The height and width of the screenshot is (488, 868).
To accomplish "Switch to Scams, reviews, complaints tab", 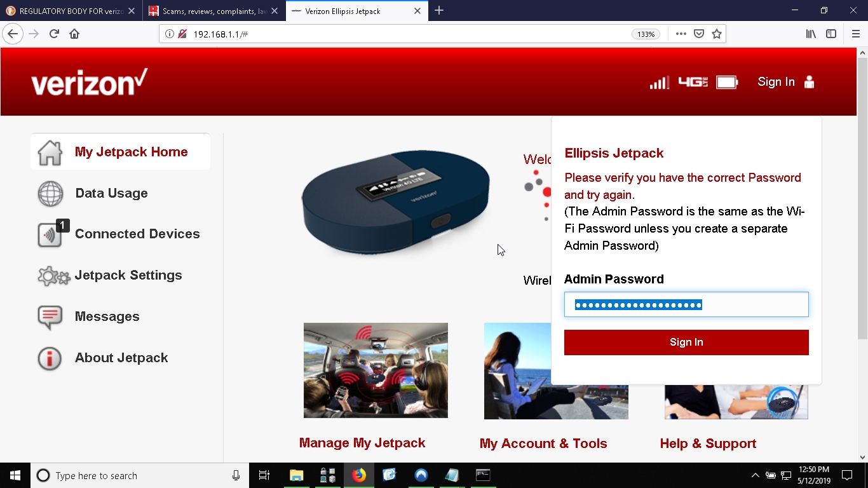I will pyautogui.click(x=214, y=11).
